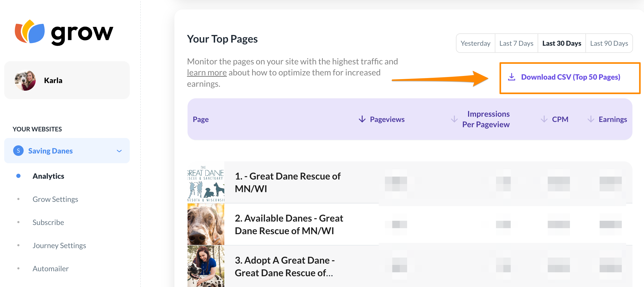Select the Yesterday date range
This screenshot has width=644, height=287.
(475, 43)
